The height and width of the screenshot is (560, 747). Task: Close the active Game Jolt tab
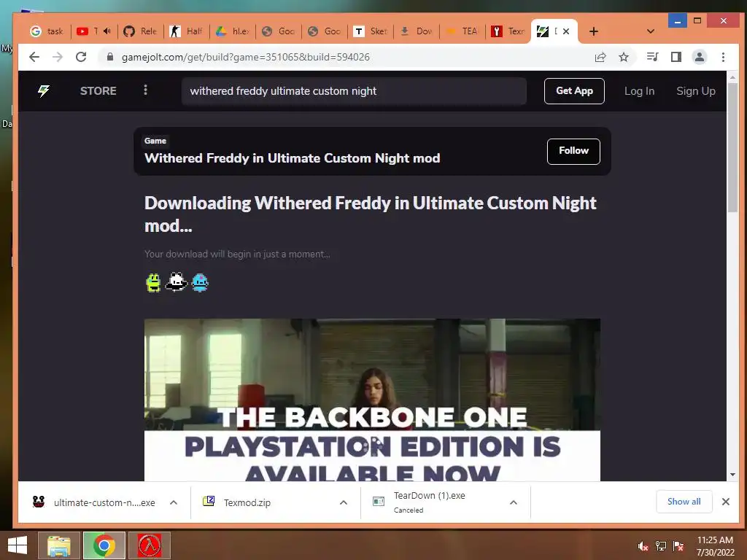(566, 31)
